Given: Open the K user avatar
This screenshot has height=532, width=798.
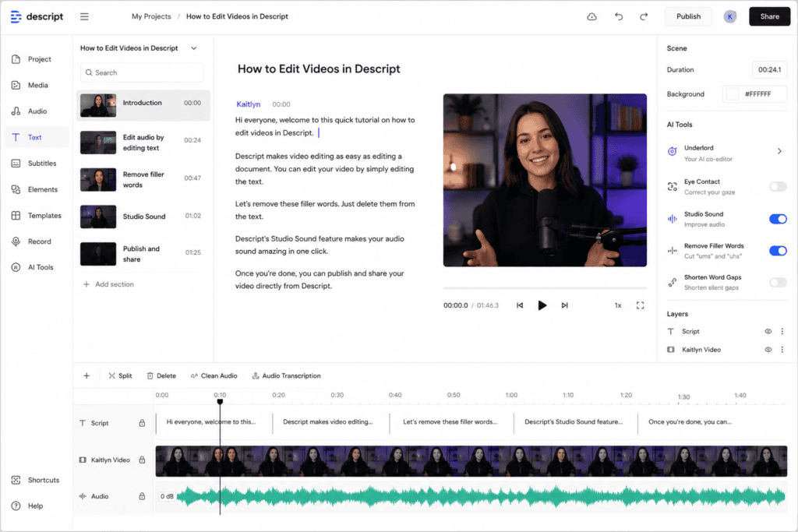Looking at the screenshot, I should click(x=729, y=17).
